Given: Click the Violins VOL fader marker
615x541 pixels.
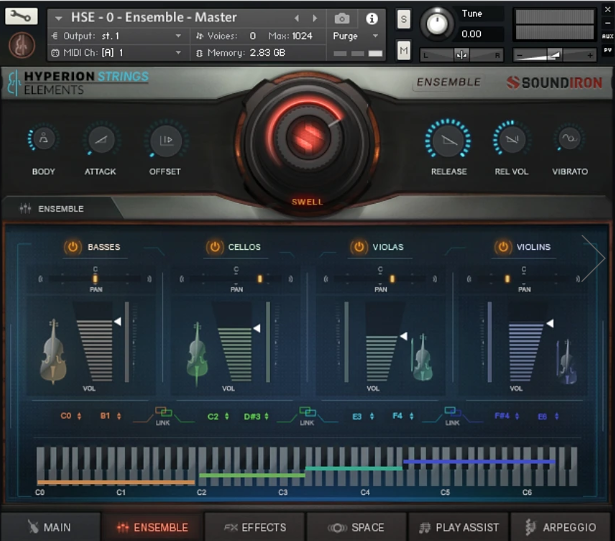Looking at the screenshot, I should pos(550,323).
